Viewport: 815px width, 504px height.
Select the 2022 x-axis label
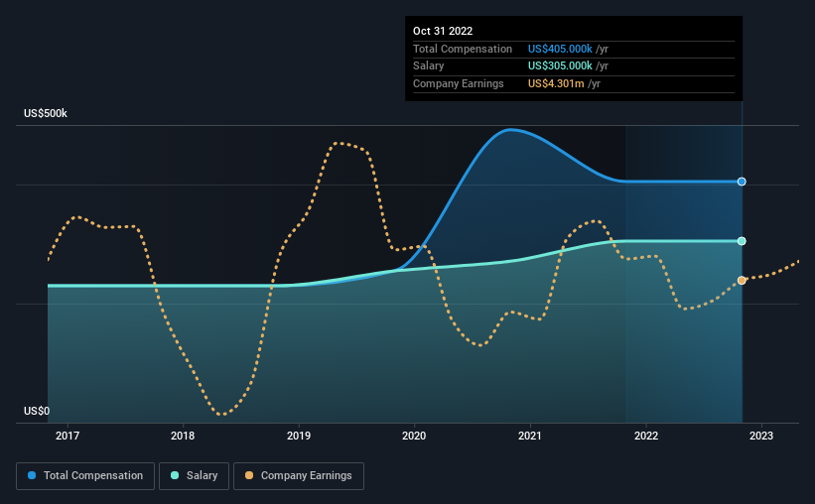click(x=646, y=436)
